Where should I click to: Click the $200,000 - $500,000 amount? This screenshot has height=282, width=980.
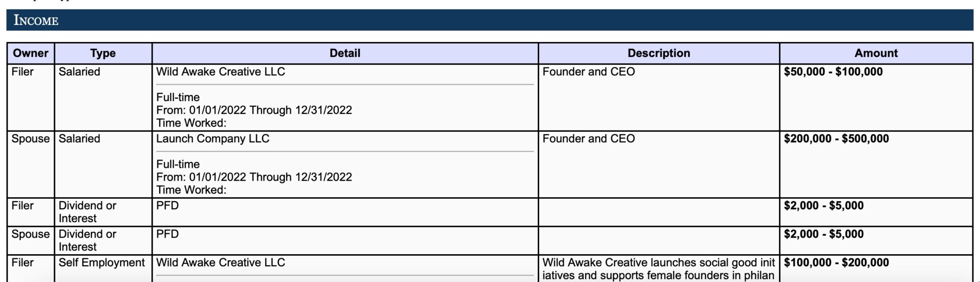tap(836, 139)
